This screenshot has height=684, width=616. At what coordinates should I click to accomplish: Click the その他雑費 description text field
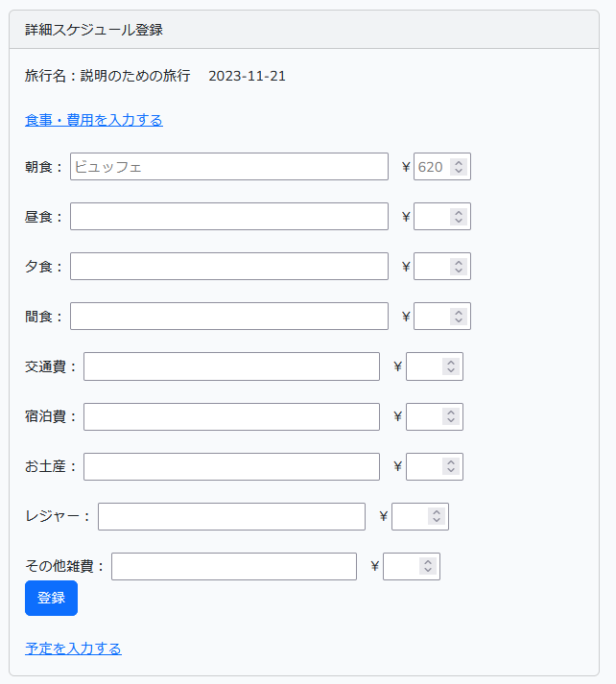pos(234,567)
